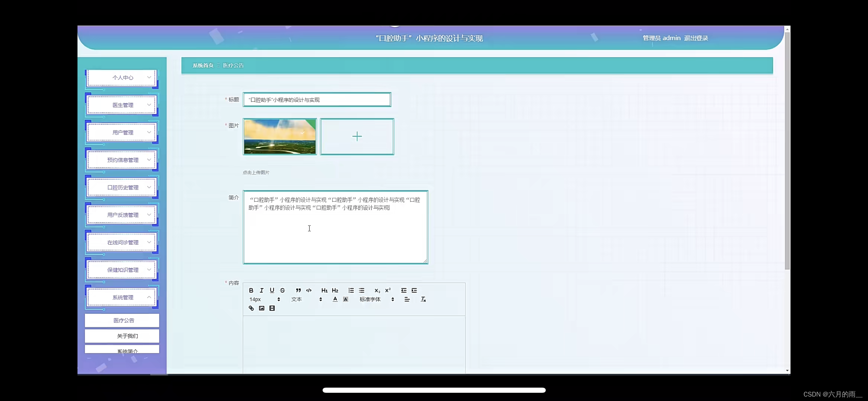Open the 标准字体 font family dropdown
Viewport: 868px width, 401px height.
[376, 299]
